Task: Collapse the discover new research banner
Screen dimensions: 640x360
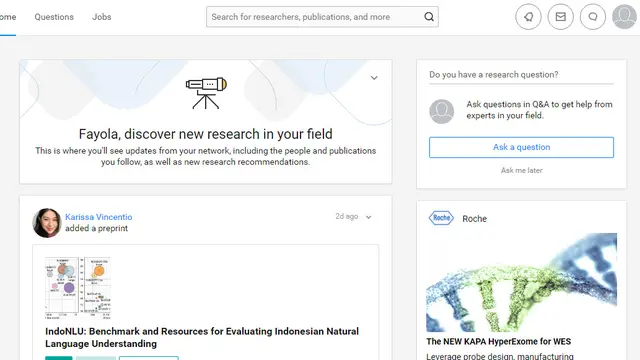Action: [374, 78]
